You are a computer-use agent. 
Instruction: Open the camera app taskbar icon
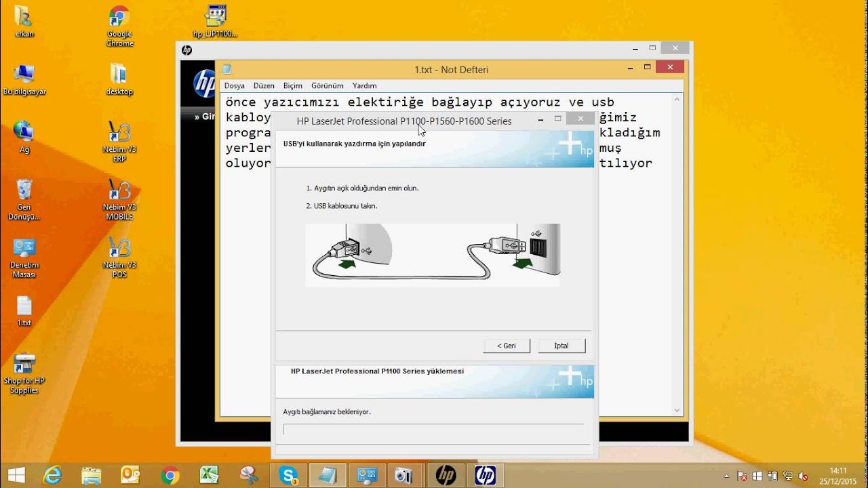[405, 475]
